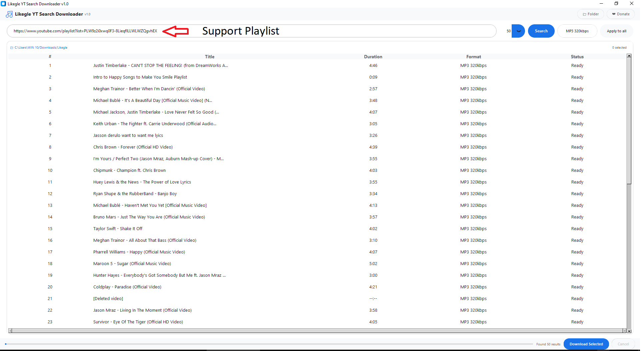Open the results count dropdown showing 50
The height and width of the screenshot is (351, 644).
[x=518, y=31]
